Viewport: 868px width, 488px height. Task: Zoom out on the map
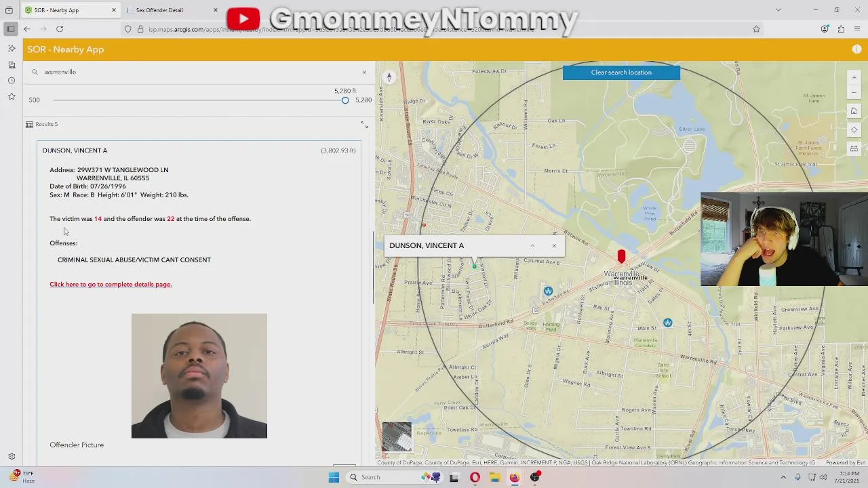pos(854,93)
